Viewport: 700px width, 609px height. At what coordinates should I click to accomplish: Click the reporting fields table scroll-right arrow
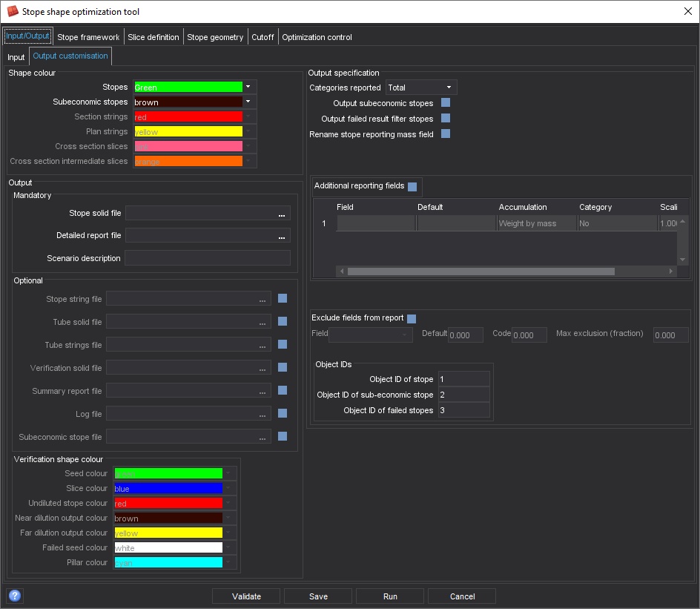click(x=670, y=271)
